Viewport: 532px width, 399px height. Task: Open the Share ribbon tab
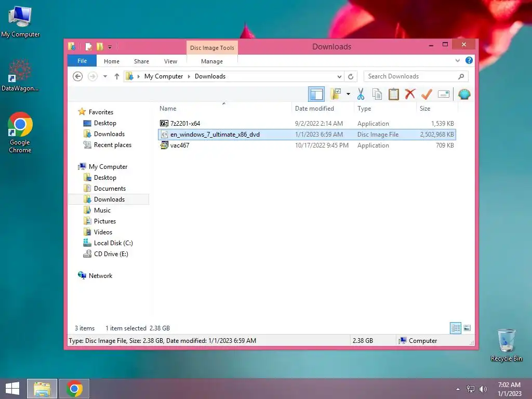(x=141, y=61)
